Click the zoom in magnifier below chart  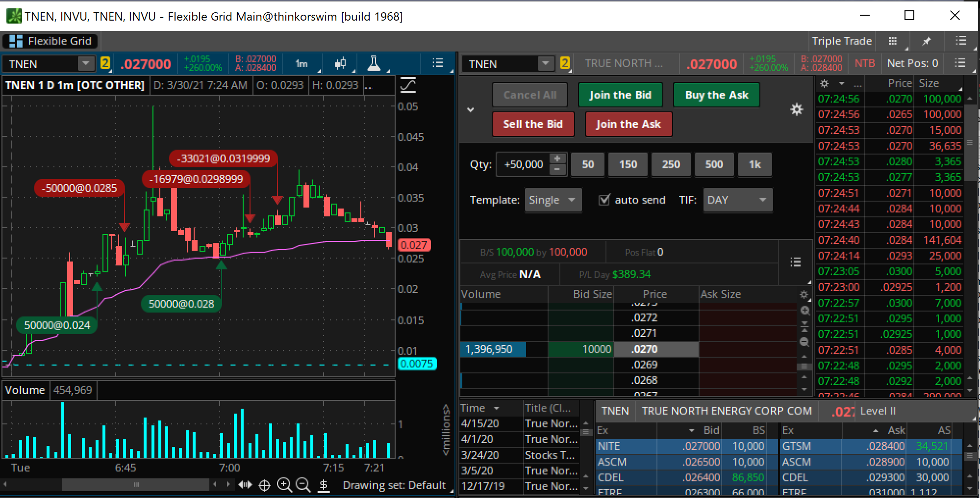284,485
